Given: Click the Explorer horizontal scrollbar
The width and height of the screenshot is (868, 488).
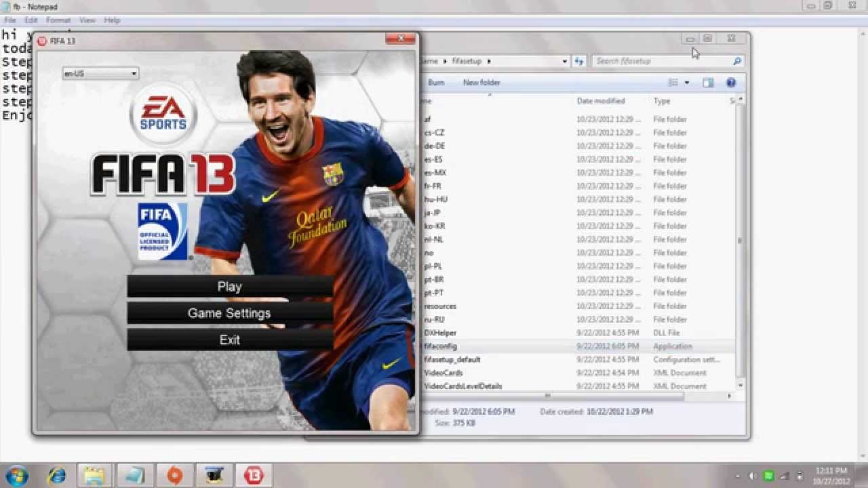Looking at the screenshot, I should (x=547, y=396).
